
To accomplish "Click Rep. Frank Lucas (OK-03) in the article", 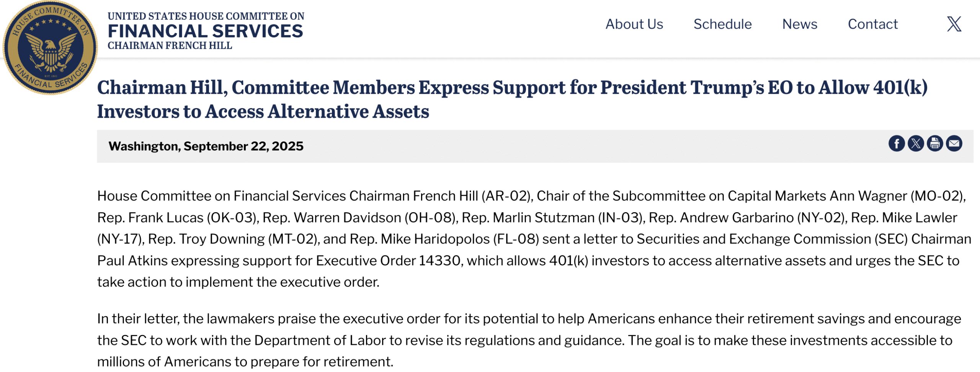I will [x=176, y=218].
